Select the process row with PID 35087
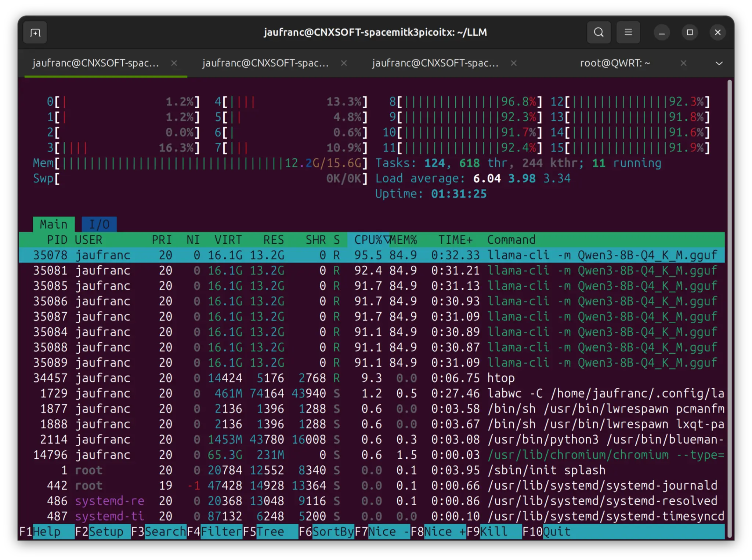 (372, 316)
